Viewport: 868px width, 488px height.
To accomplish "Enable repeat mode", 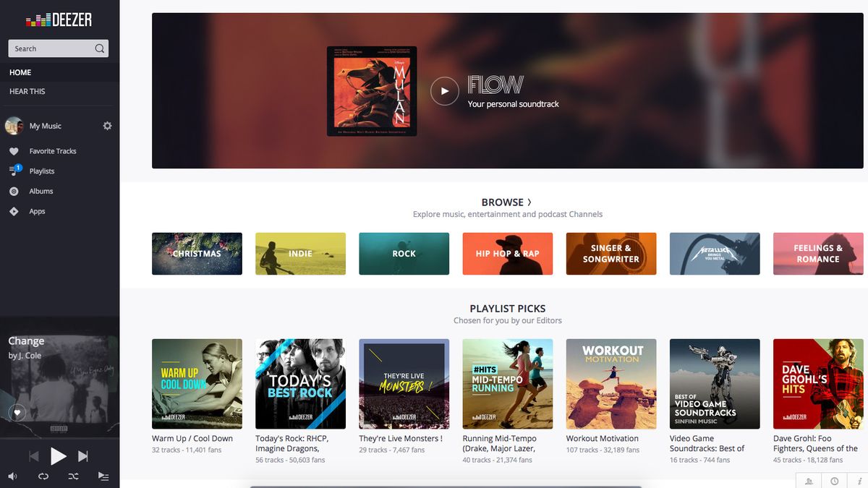I will [x=43, y=476].
